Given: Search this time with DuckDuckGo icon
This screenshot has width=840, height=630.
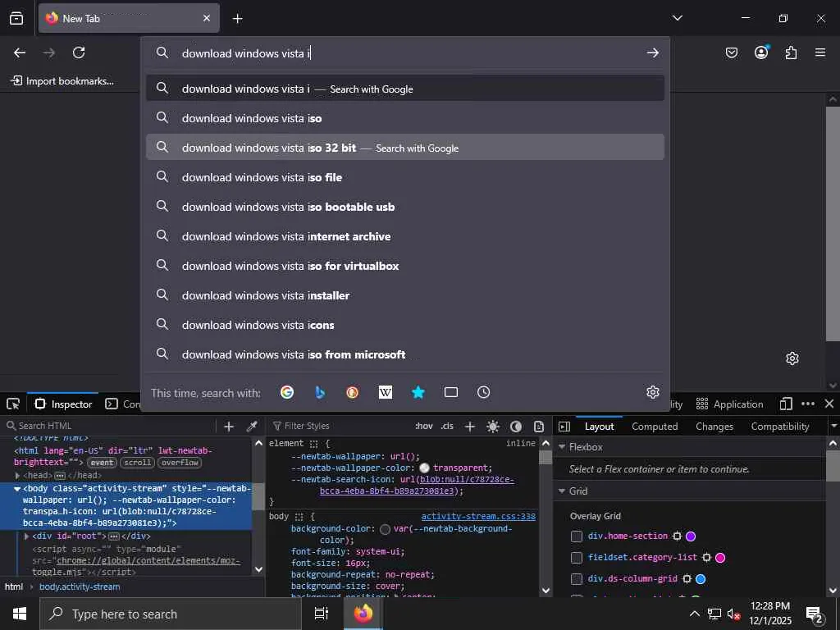Looking at the screenshot, I should point(353,392).
